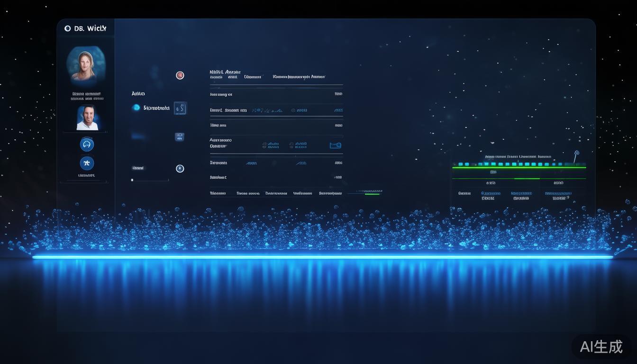Click the DB. Wicly logo circle

(x=67, y=29)
